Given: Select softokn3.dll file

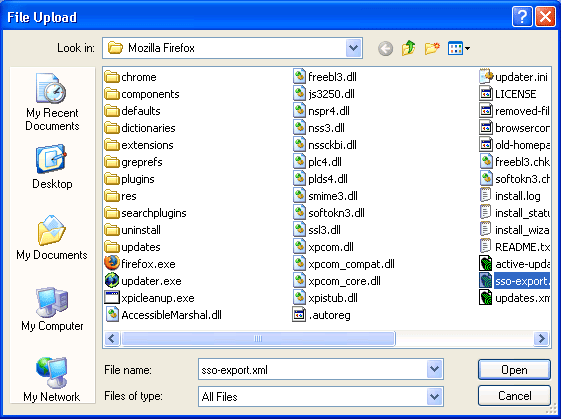Looking at the screenshot, I should (329, 213).
